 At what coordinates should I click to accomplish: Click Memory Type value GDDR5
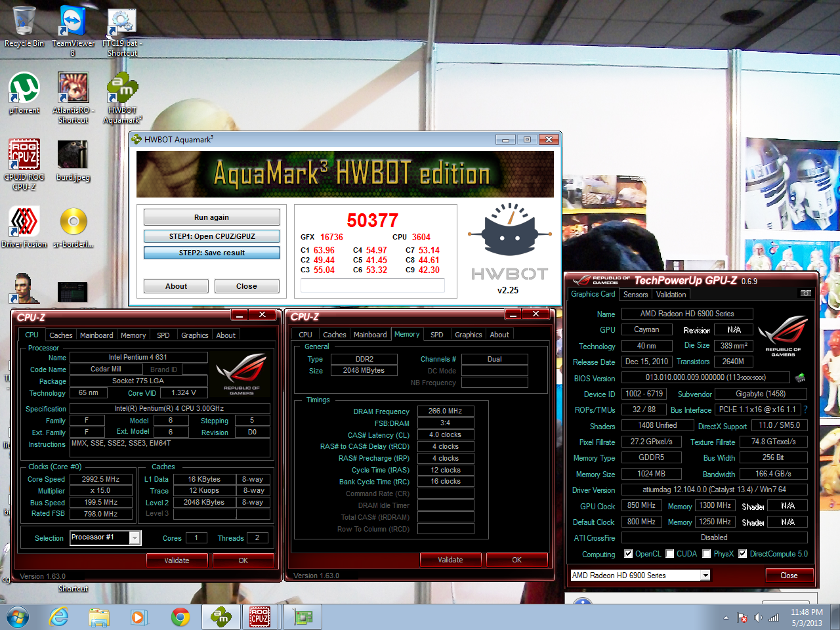point(652,457)
